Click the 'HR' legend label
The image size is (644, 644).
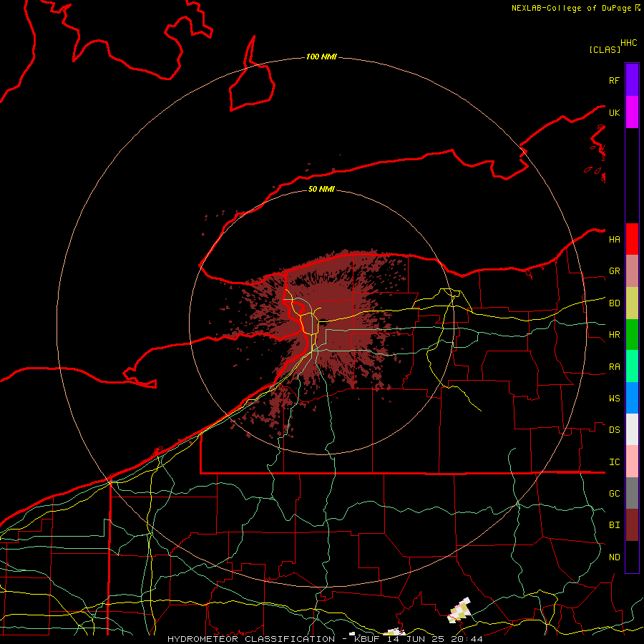pos(614,335)
